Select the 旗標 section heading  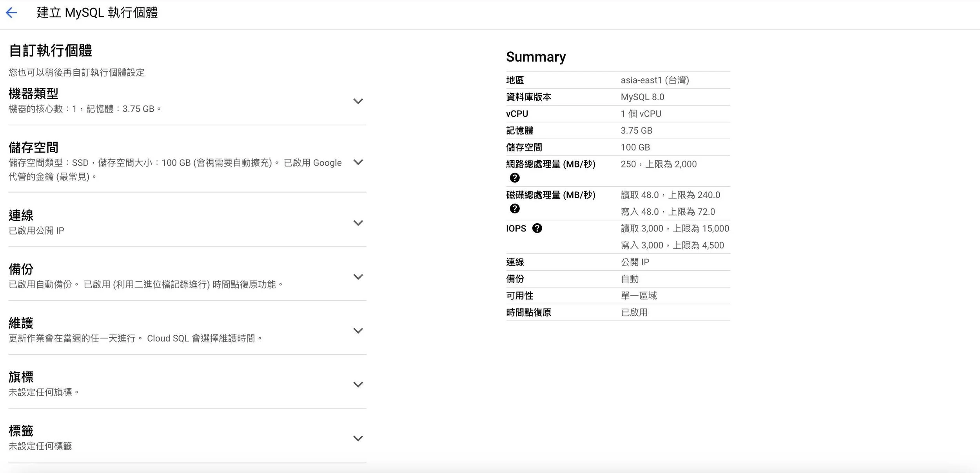[21, 377]
